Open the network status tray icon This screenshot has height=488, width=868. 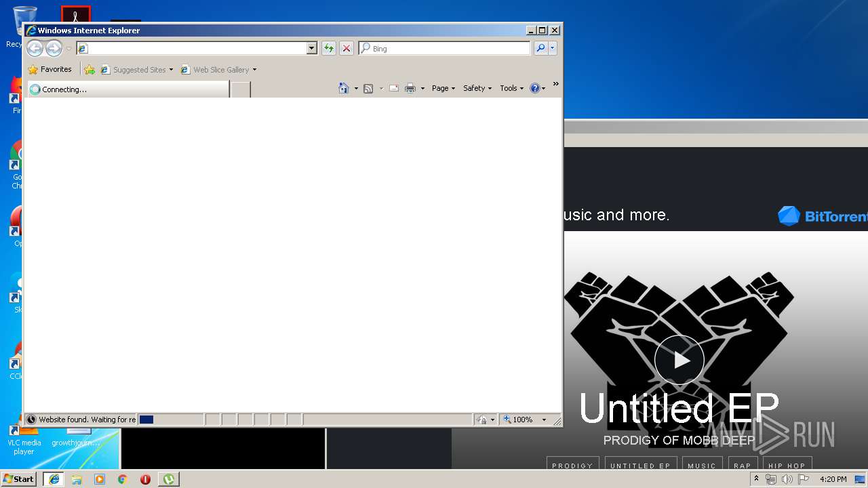pos(771,479)
